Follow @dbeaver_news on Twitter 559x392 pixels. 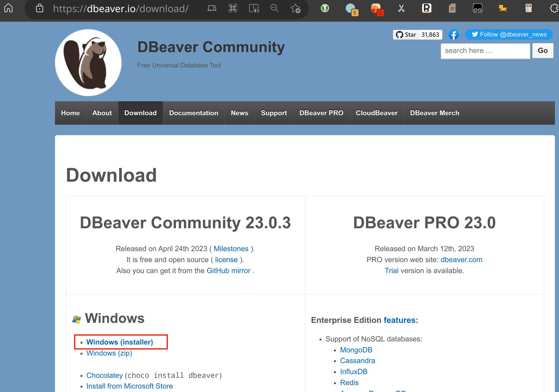(x=509, y=34)
